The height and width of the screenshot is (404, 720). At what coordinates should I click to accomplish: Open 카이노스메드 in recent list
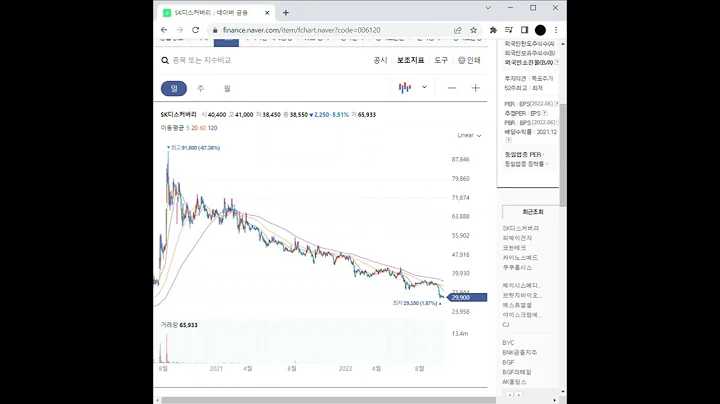(520, 258)
